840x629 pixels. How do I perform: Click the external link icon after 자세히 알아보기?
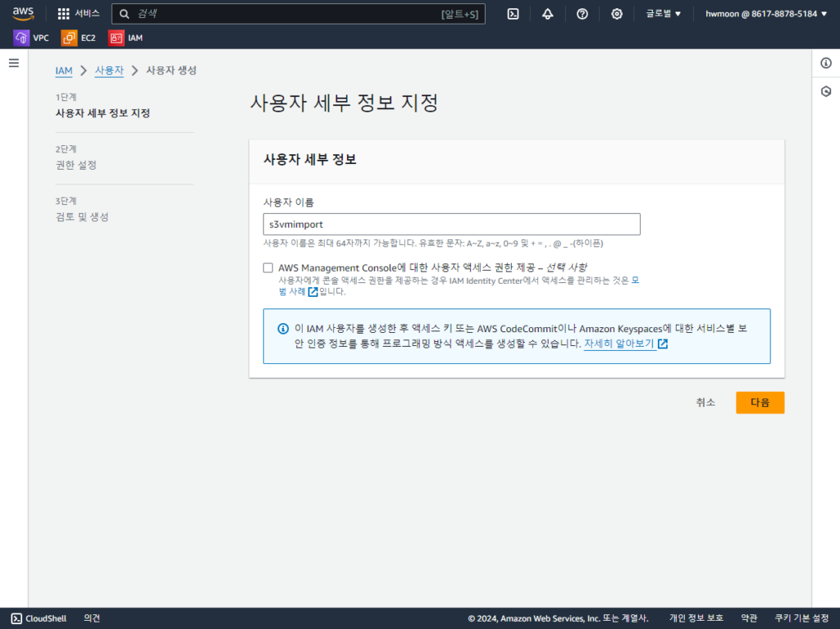tap(663, 344)
